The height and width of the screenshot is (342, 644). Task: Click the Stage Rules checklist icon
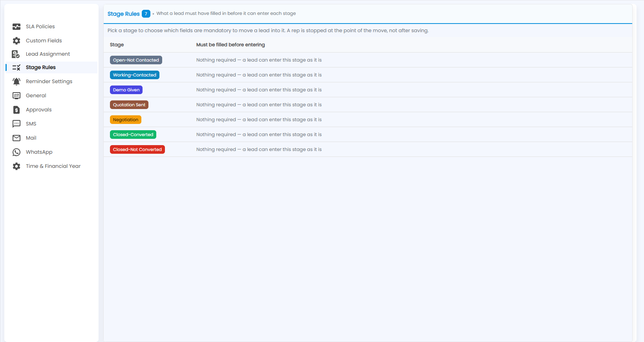point(16,67)
